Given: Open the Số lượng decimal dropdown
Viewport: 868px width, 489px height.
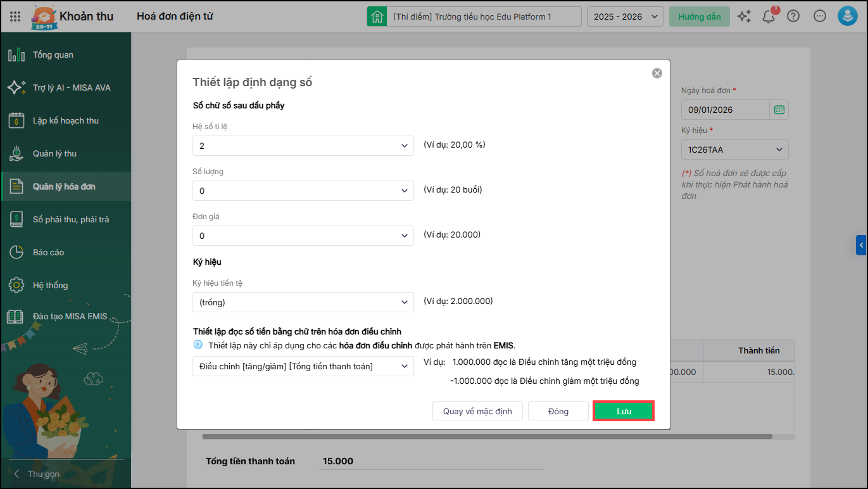Looking at the screenshot, I should click(303, 191).
